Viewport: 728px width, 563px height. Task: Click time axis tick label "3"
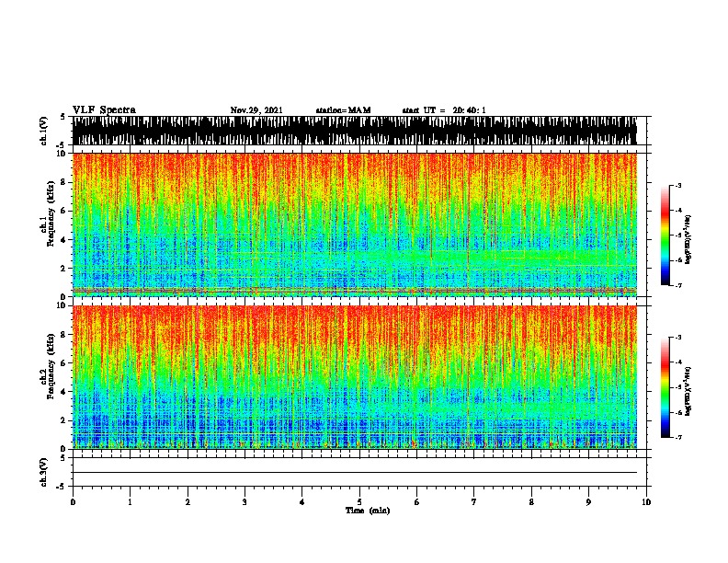point(245,502)
